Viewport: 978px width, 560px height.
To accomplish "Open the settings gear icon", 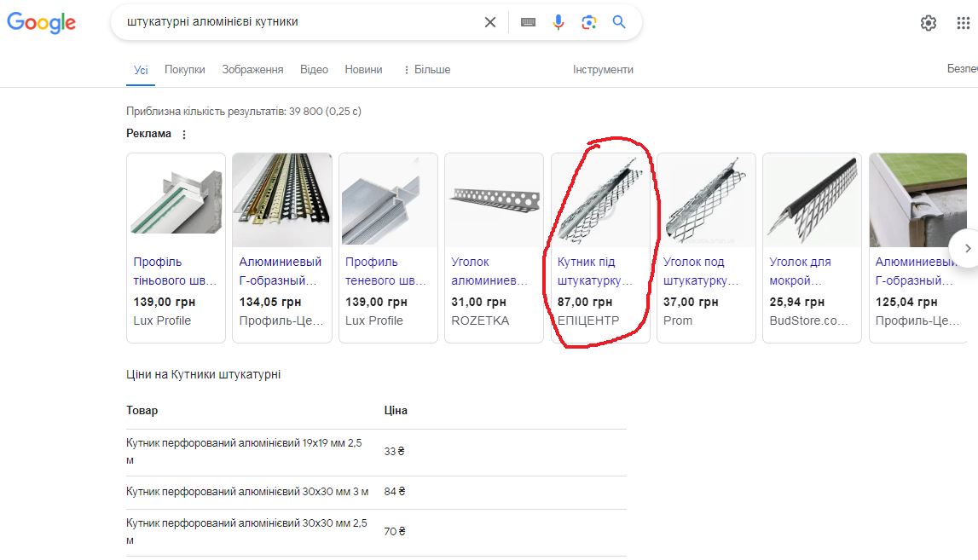I will 928,23.
